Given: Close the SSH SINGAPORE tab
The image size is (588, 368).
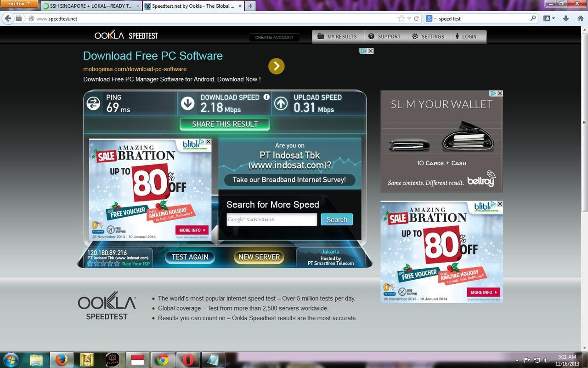Looking at the screenshot, I should tap(138, 6).
